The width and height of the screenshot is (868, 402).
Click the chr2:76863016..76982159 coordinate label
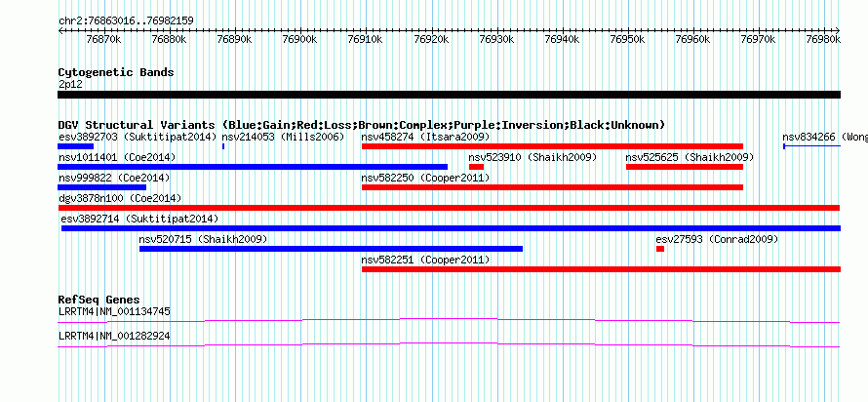[x=126, y=21]
